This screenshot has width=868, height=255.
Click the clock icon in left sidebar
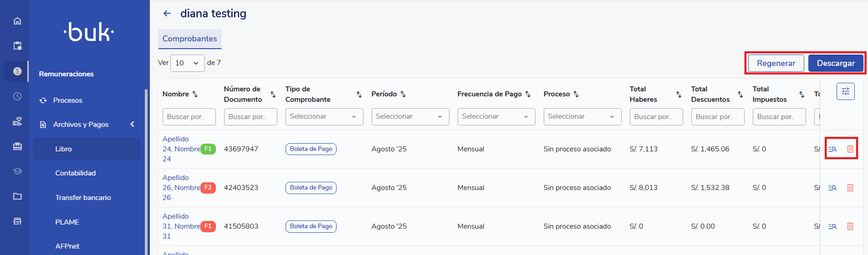(17, 96)
